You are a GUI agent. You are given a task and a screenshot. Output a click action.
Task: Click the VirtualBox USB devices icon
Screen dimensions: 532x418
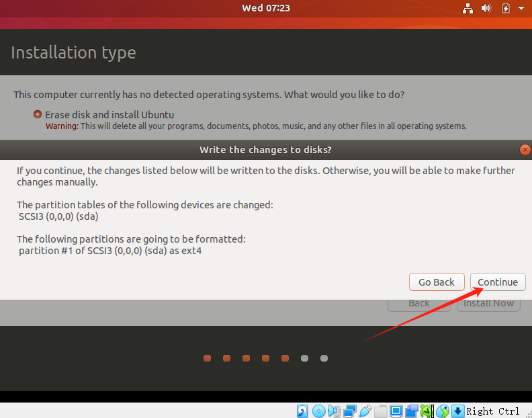click(365, 411)
